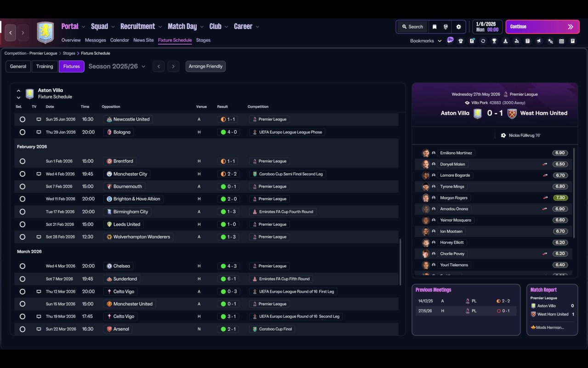Click the Search button

click(412, 27)
